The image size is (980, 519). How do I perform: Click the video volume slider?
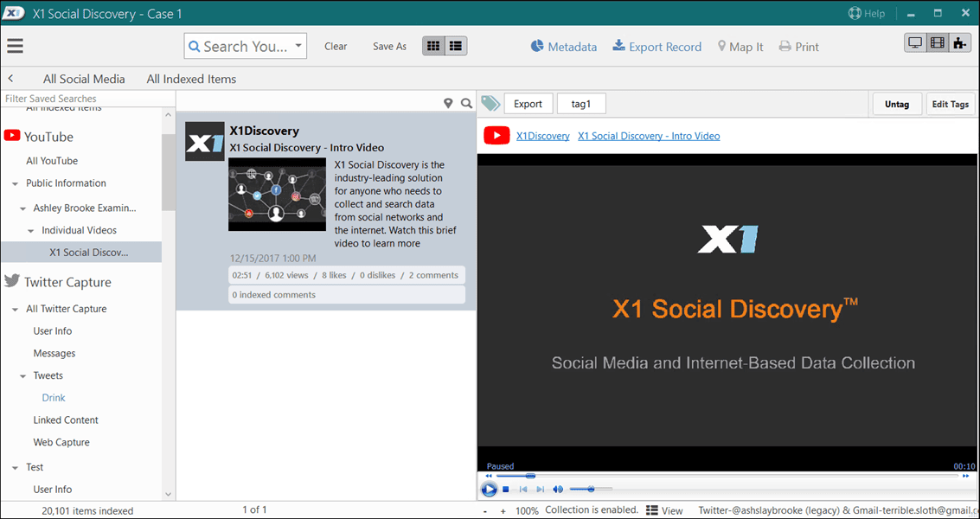tap(590, 490)
